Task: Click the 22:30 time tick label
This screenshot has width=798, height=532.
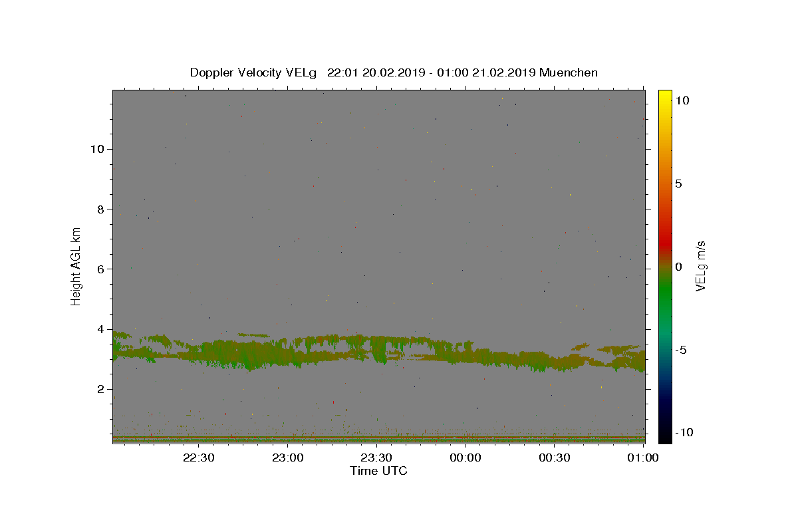Action: 199,458
